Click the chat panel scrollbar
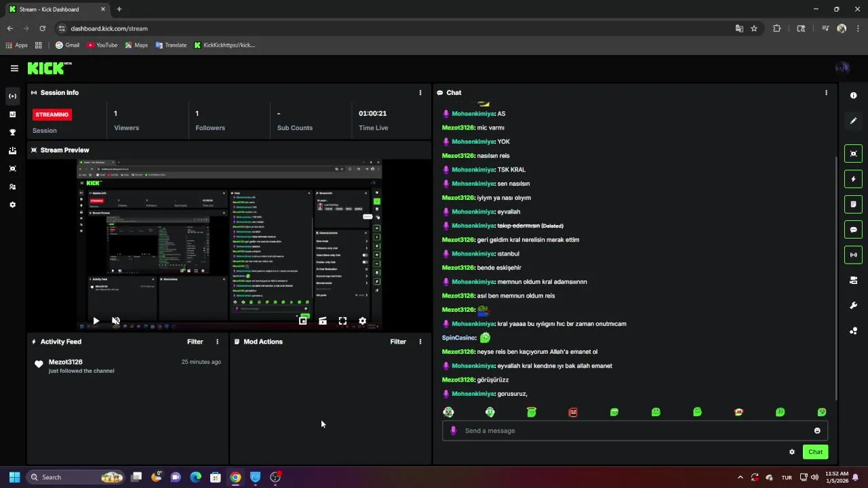 [835, 278]
